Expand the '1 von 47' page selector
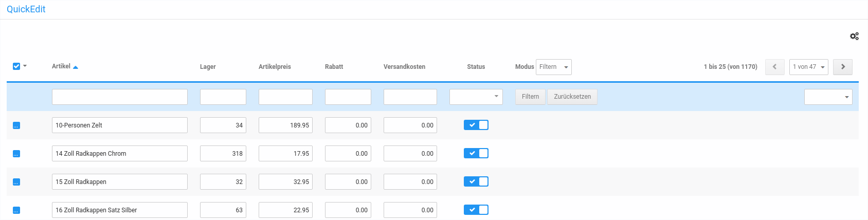Viewport: 868px width, 220px height. pyautogui.click(x=808, y=67)
